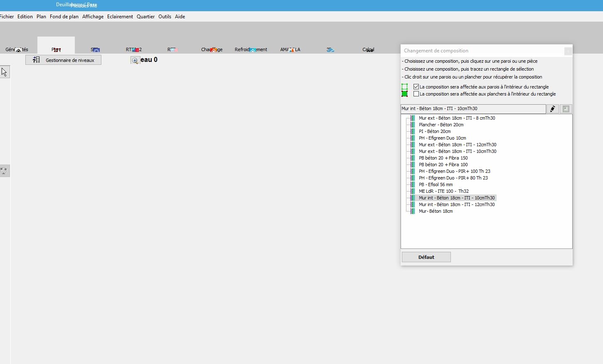Click the greyed composition view icon beside pencil

tap(566, 109)
